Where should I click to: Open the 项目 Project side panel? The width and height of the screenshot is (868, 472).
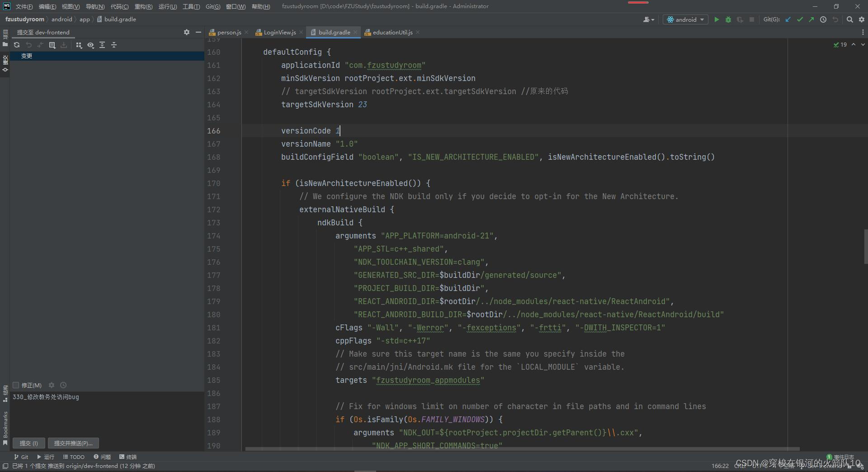pyautogui.click(x=5, y=38)
